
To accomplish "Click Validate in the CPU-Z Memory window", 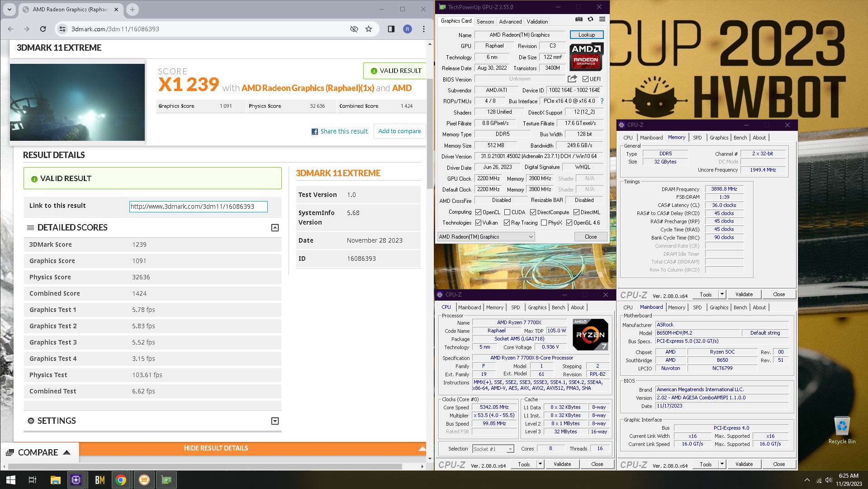I will click(x=744, y=294).
